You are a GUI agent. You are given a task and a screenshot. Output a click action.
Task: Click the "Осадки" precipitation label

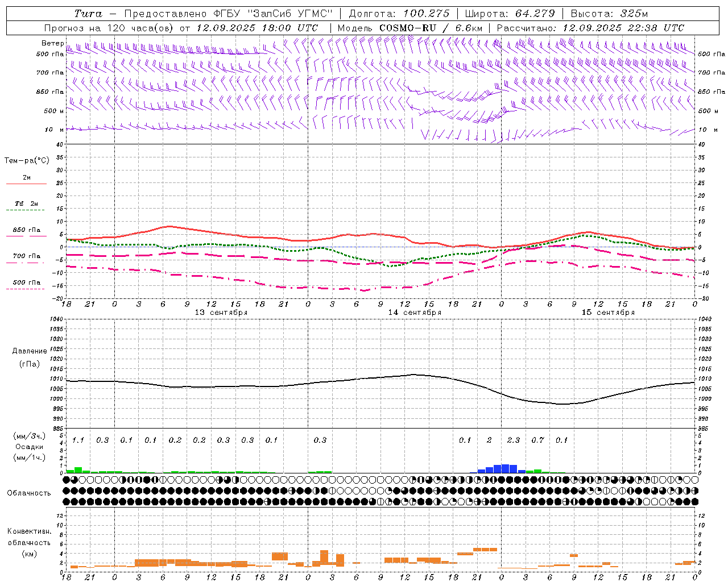click(30, 447)
